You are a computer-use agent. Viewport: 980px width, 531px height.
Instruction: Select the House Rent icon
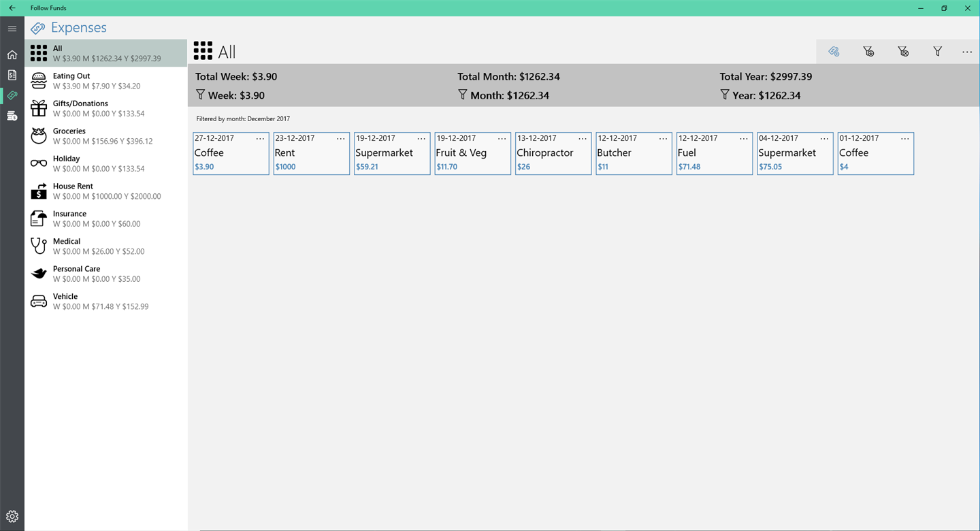(39, 191)
